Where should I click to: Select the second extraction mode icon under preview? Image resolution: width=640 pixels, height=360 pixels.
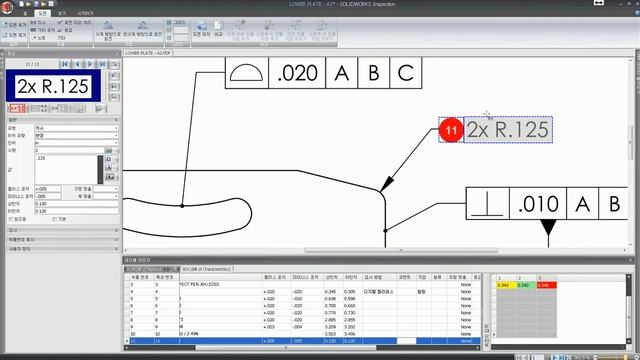pos(39,108)
